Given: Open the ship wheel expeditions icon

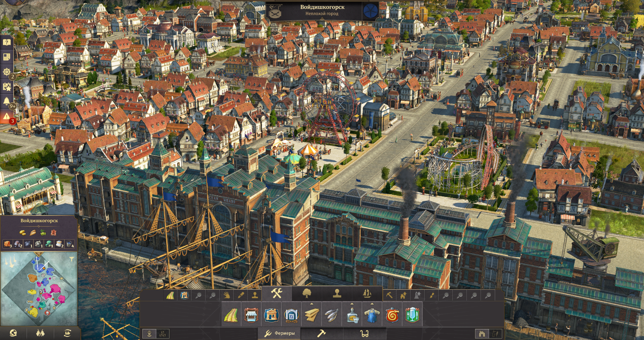Looking at the screenshot, I should coord(7,71).
